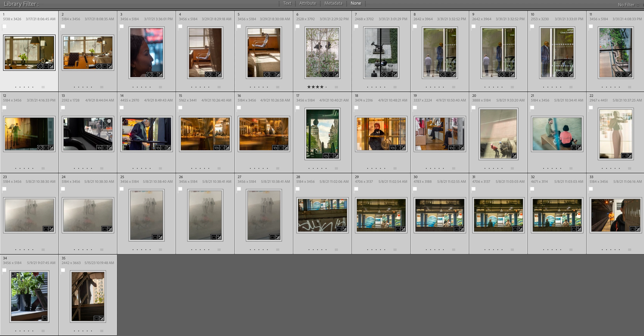
Task: Toggle the flag on photo 35
Action: [x=63, y=270]
